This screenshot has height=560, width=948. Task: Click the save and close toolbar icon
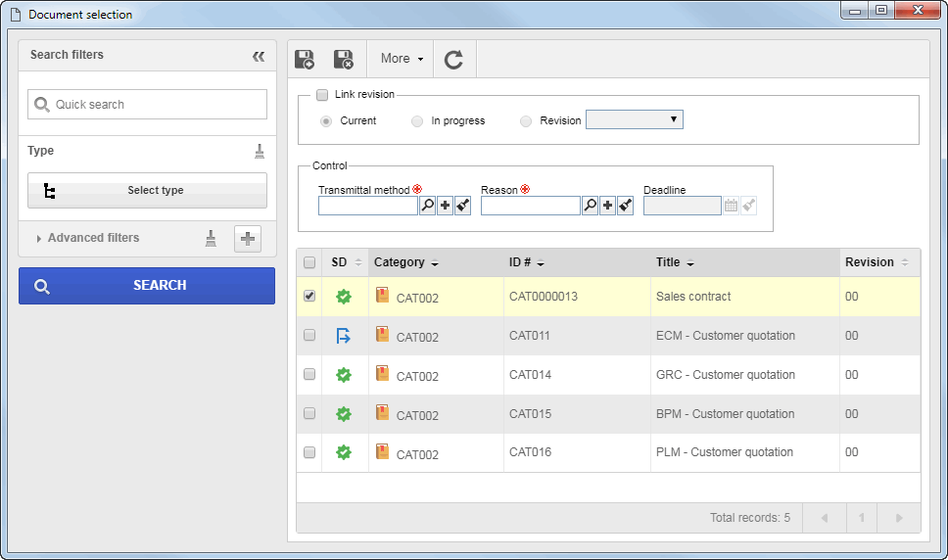[x=344, y=59]
